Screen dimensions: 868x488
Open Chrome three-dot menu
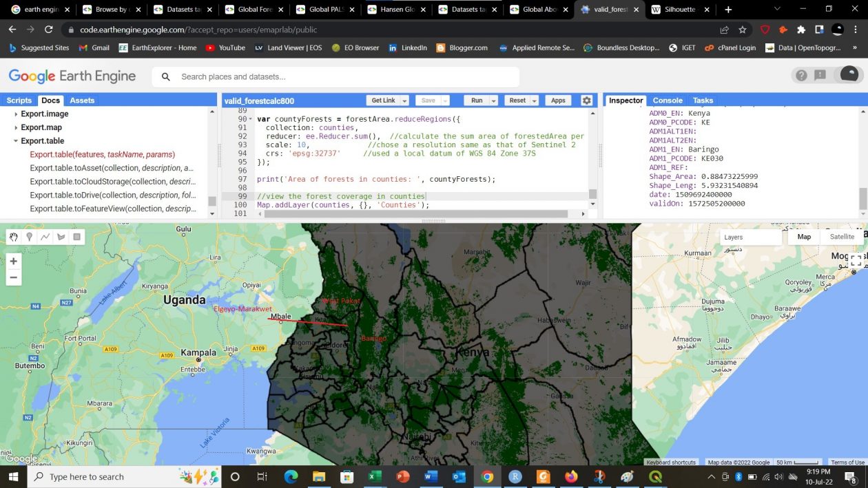tap(856, 30)
